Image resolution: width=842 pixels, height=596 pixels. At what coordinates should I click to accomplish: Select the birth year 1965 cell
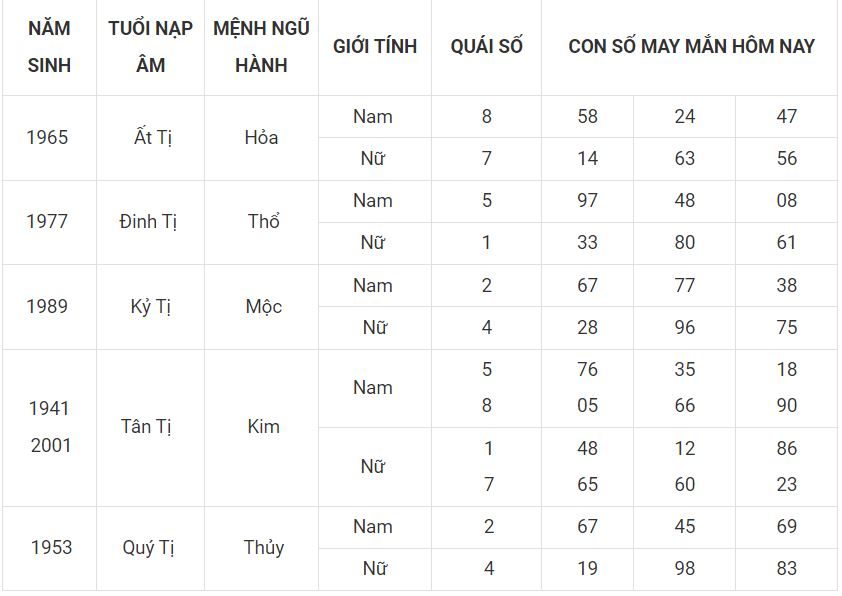(49, 138)
